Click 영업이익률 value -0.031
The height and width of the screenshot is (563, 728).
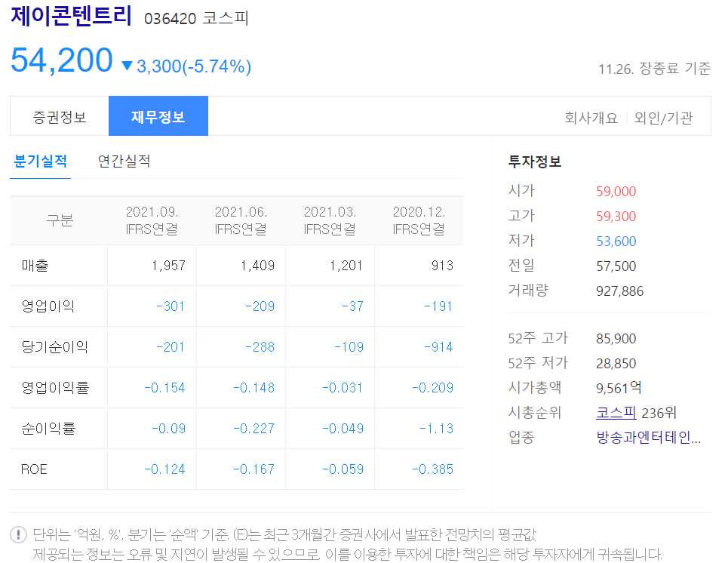(x=342, y=387)
